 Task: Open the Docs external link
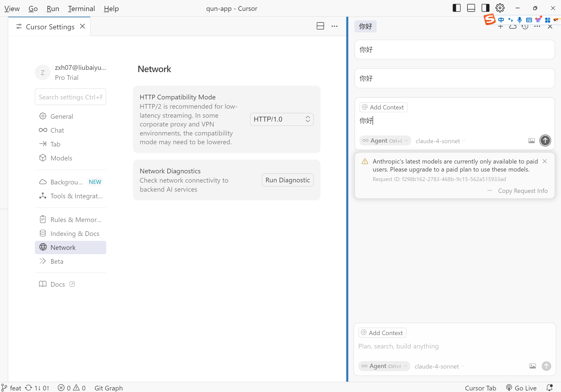[x=57, y=284]
